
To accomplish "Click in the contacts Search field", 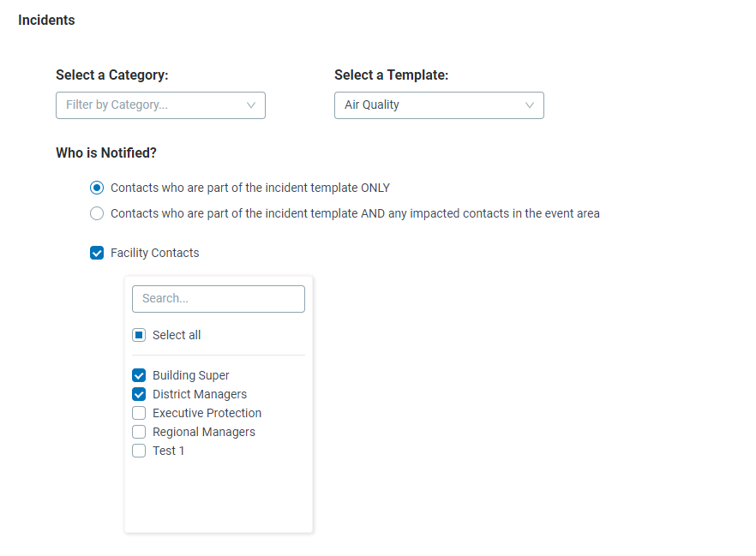I will (219, 299).
